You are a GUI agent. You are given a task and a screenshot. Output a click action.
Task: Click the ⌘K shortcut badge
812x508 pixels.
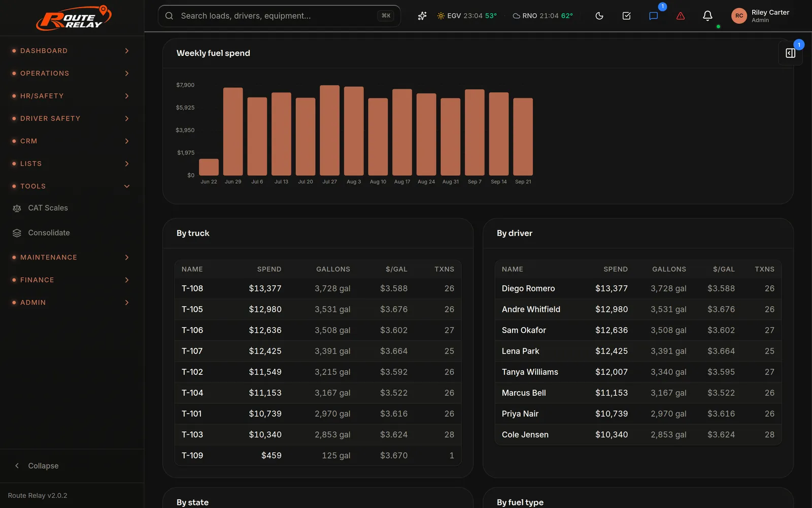386,16
